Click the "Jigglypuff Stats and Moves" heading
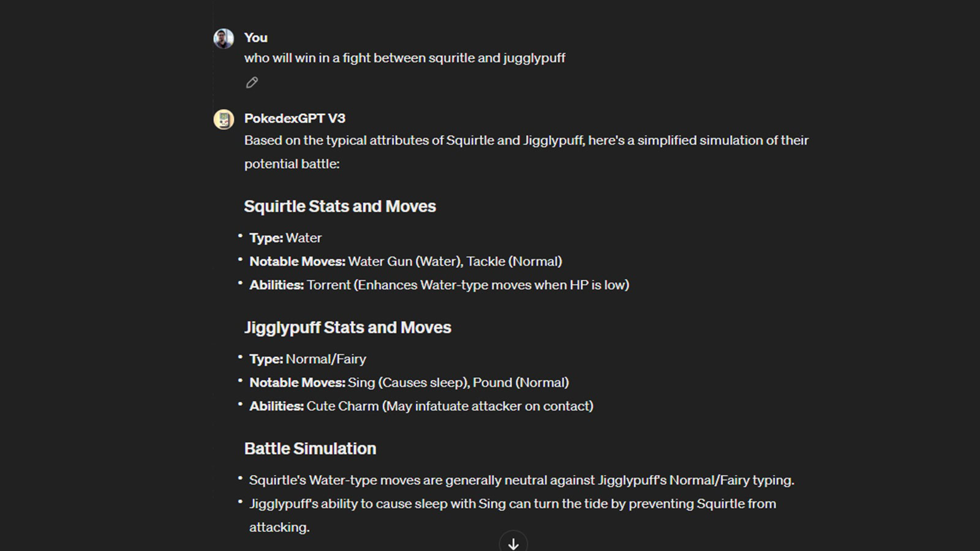980x551 pixels. [x=347, y=328]
